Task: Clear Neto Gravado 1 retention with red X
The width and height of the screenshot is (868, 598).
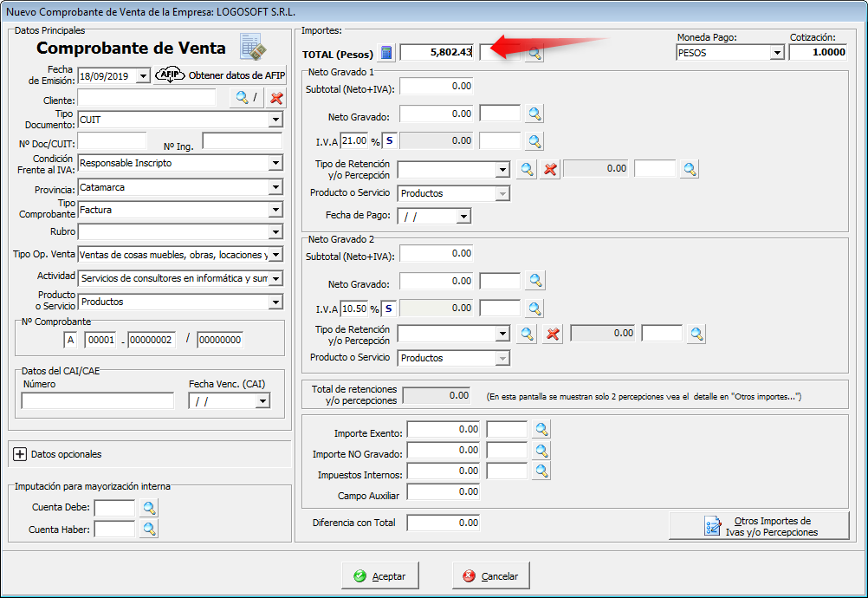Action: [x=549, y=169]
